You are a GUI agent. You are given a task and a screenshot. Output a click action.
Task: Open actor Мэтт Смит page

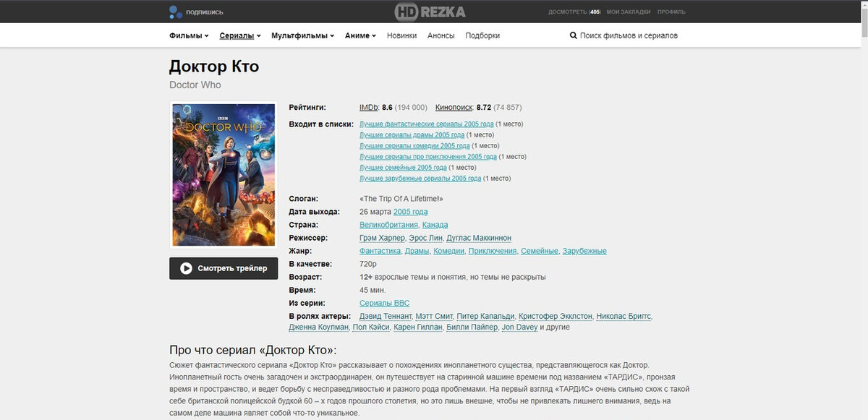(x=435, y=316)
